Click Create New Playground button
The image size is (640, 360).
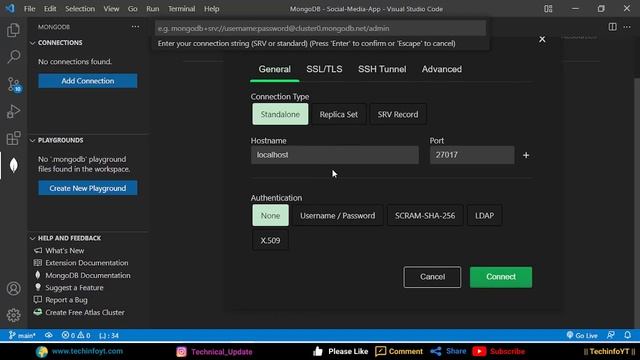pyautogui.click(x=88, y=188)
